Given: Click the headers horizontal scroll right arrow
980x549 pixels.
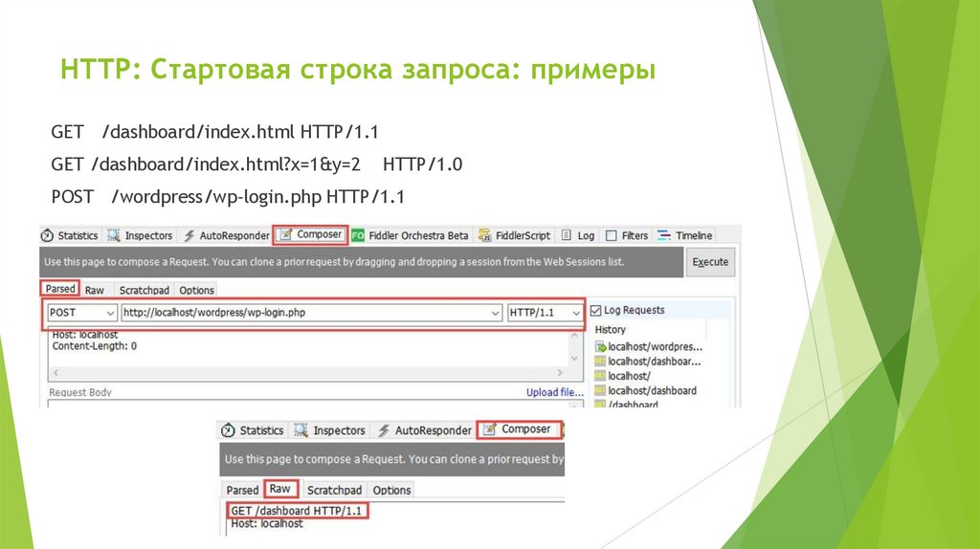Looking at the screenshot, I should point(560,373).
